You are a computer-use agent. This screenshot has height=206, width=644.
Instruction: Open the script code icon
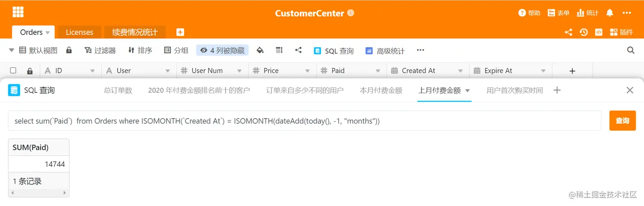pyautogui.click(x=598, y=32)
